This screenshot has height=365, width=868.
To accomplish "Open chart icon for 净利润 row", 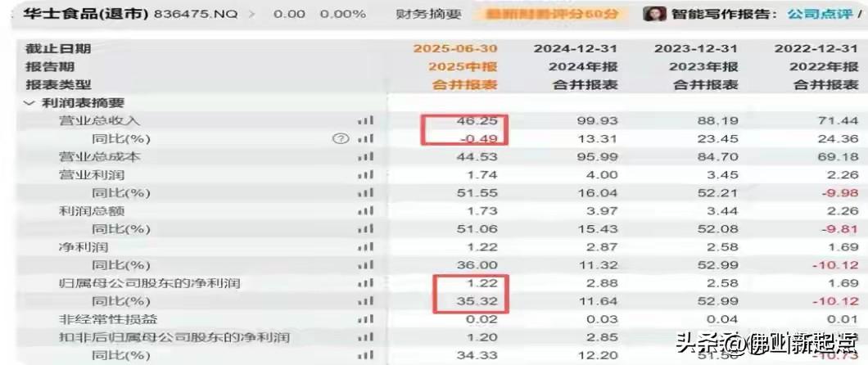I will point(365,246).
